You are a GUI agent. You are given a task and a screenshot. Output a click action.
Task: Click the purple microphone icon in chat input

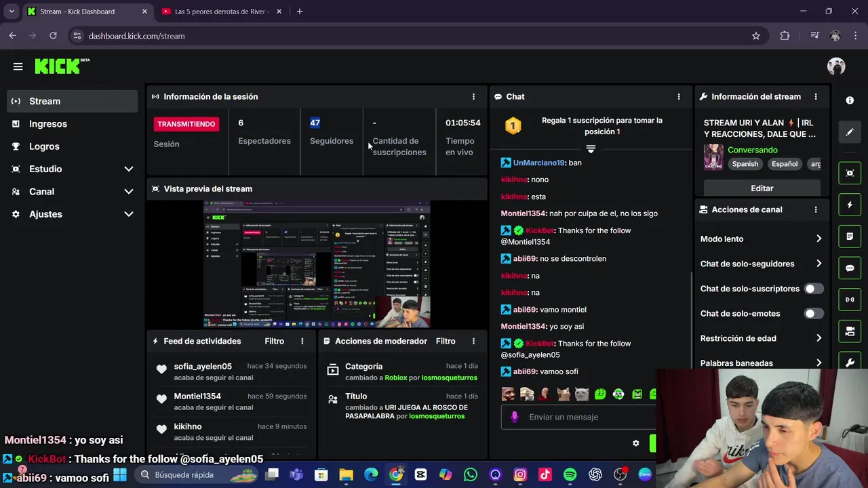pos(515,417)
